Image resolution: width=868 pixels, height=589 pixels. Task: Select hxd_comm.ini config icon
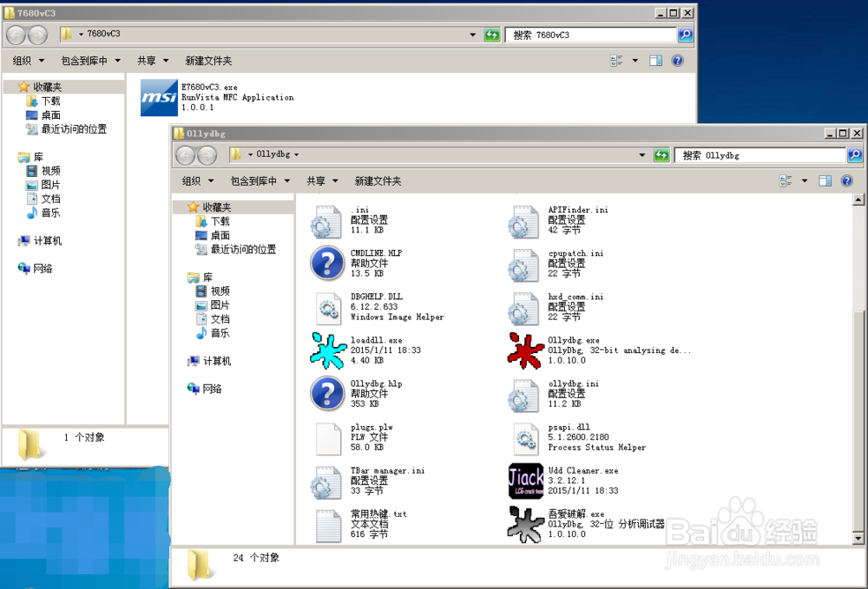523,307
